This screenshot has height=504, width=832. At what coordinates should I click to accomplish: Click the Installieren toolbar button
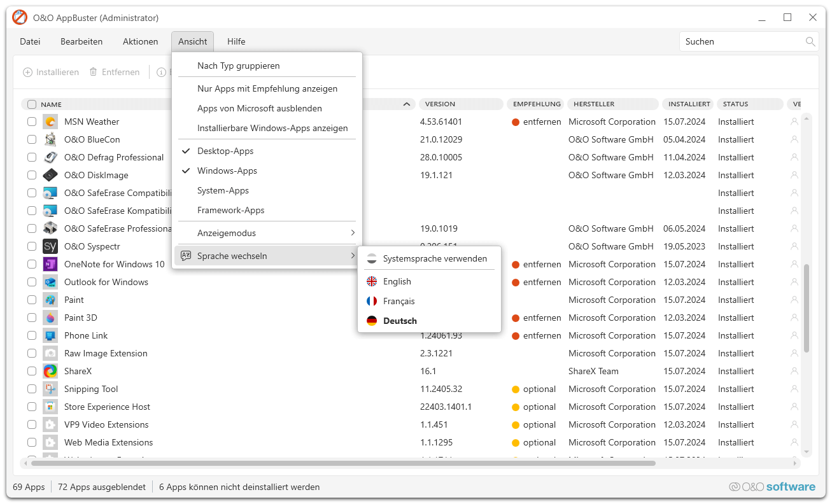[51, 72]
